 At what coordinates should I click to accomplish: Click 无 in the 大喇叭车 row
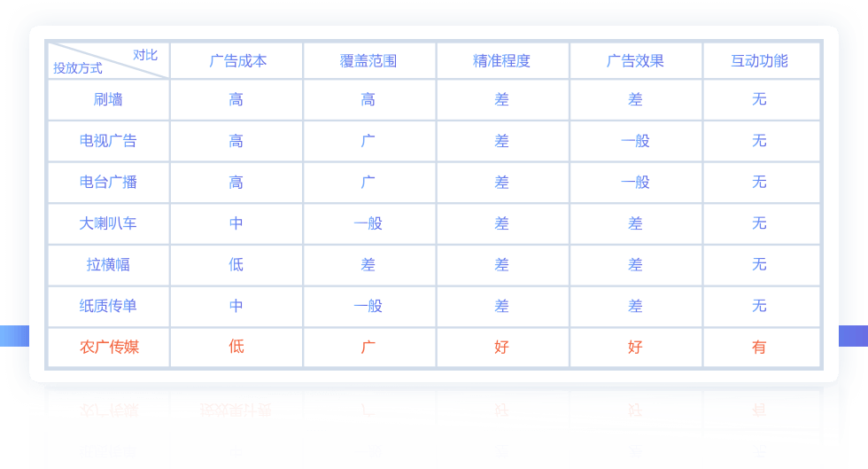pos(759,223)
